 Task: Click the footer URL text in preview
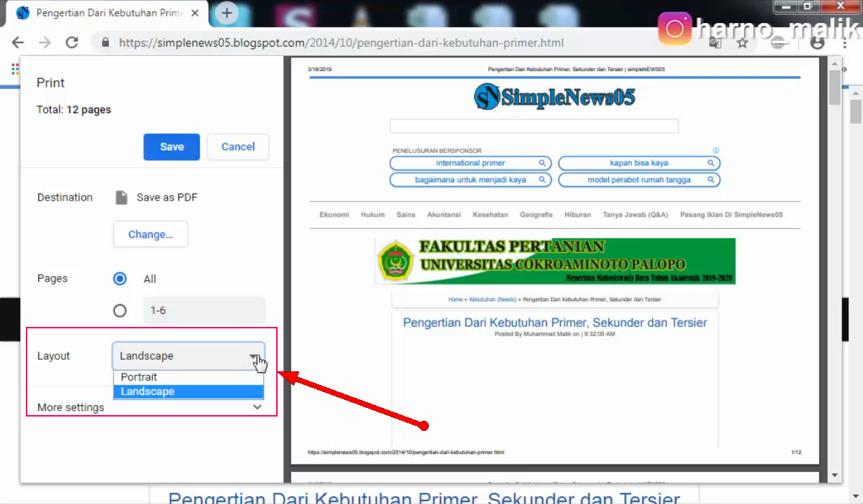[406, 452]
